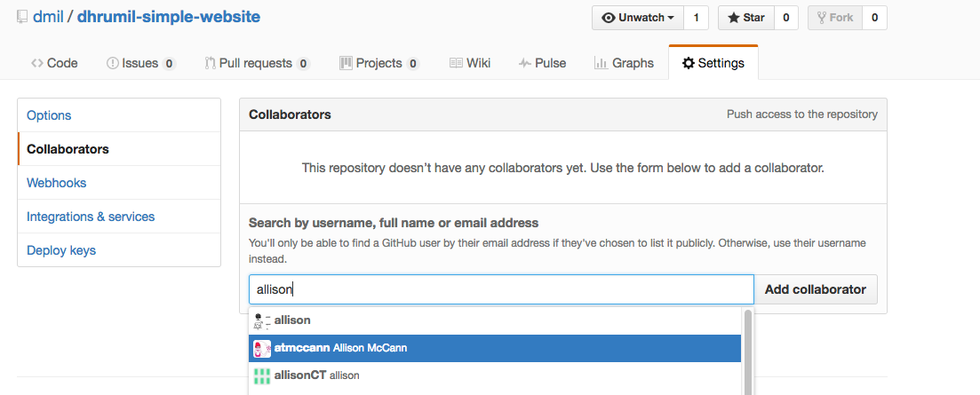Open Webhooks in the settings sidebar

click(119, 183)
